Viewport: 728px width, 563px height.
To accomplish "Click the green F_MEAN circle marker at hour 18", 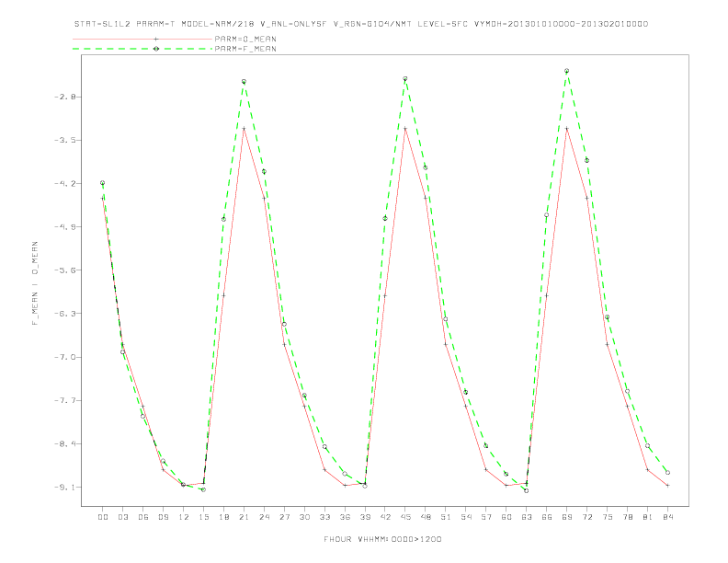I will point(223,219).
